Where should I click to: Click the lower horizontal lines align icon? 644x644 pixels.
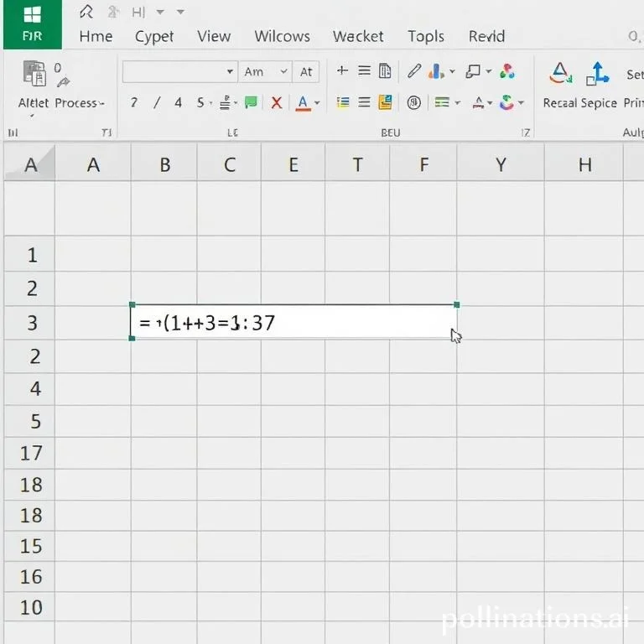[364, 101]
